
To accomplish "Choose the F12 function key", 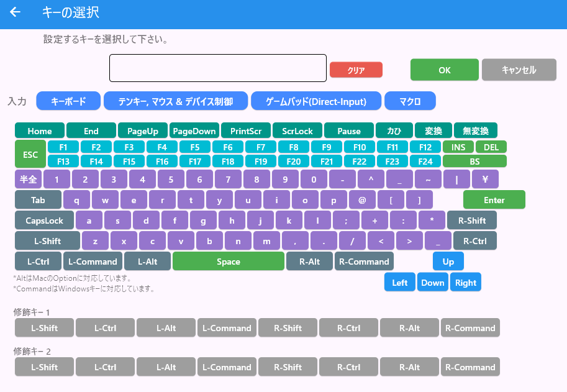I will [x=425, y=147].
